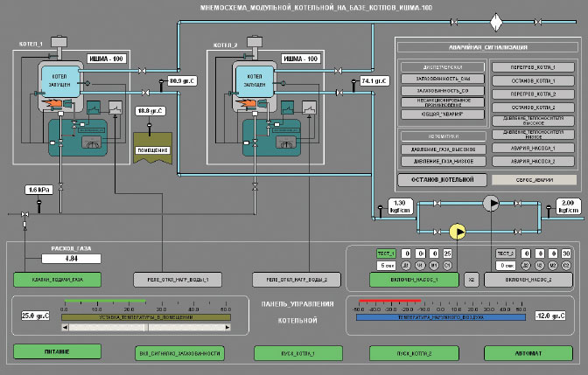Click the ПЕРЕГРЕВ_КОТЛА_1 alarm indicator
Image resolution: width=588 pixels, height=375 pixels.
click(x=527, y=66)
